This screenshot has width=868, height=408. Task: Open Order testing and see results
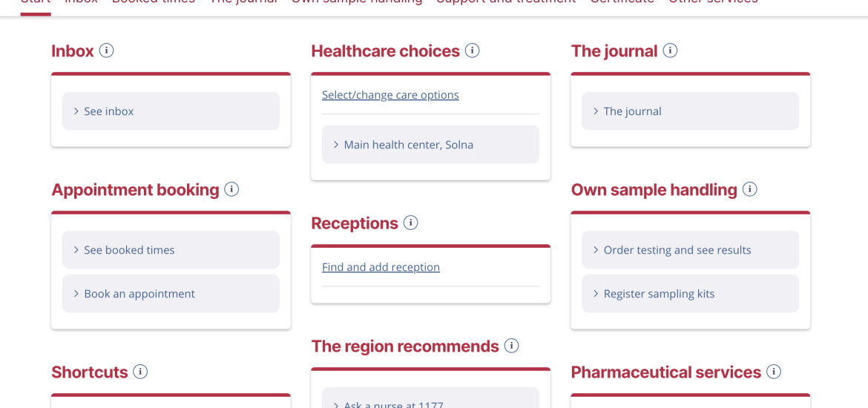click(690, 250)
